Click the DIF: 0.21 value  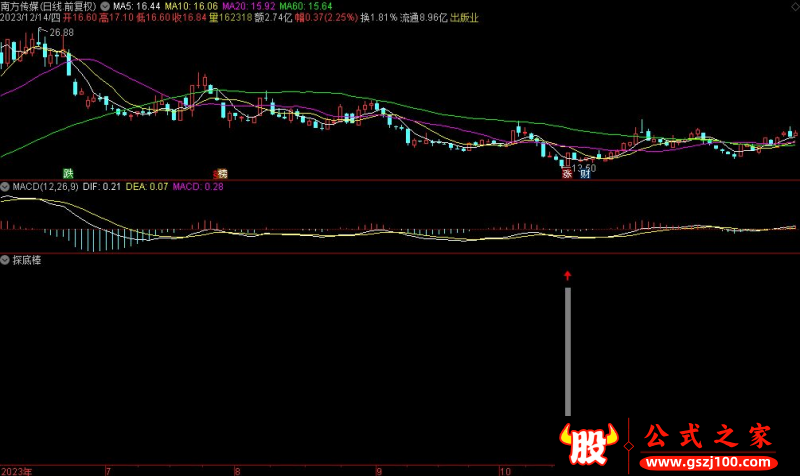click(x=102, y=187)
